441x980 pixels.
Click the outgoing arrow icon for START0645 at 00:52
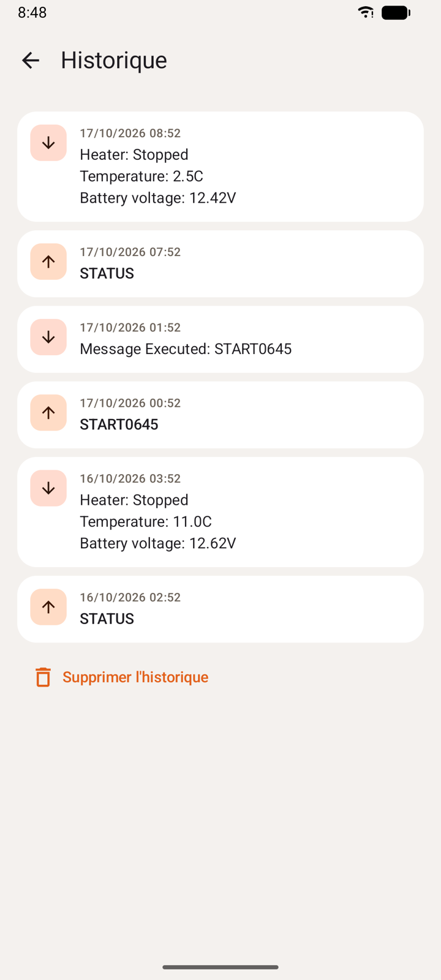tap(48, 412)
